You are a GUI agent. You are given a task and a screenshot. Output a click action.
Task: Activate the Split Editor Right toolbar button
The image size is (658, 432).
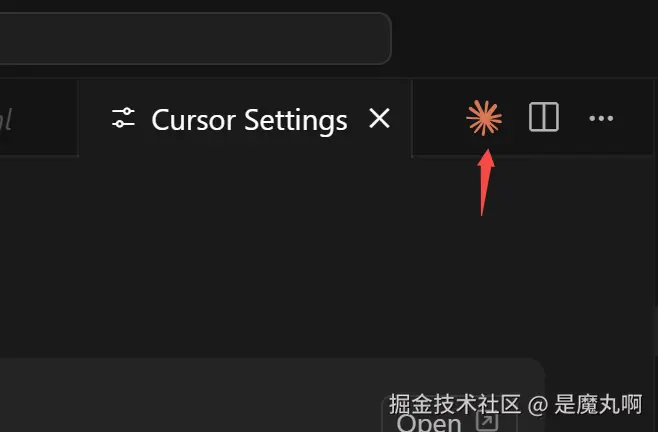pos(543,117)
